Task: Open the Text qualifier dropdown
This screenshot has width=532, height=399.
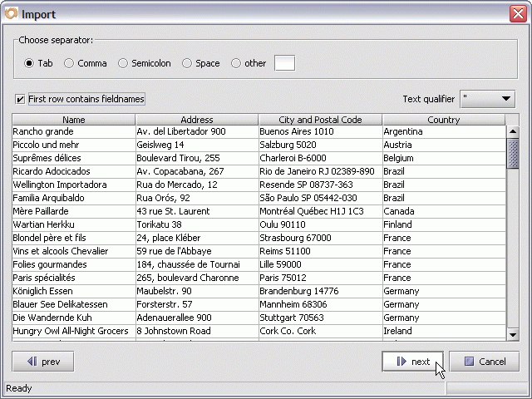Action: 489,99
